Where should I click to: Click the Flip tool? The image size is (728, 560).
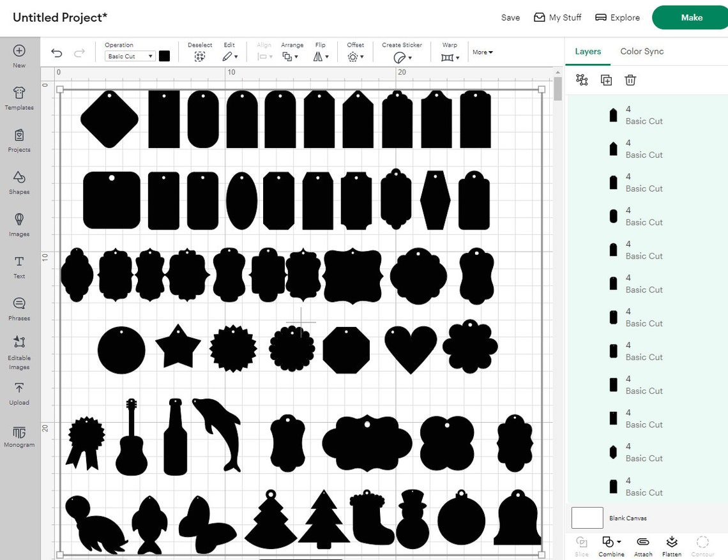[x=317, y=56]
